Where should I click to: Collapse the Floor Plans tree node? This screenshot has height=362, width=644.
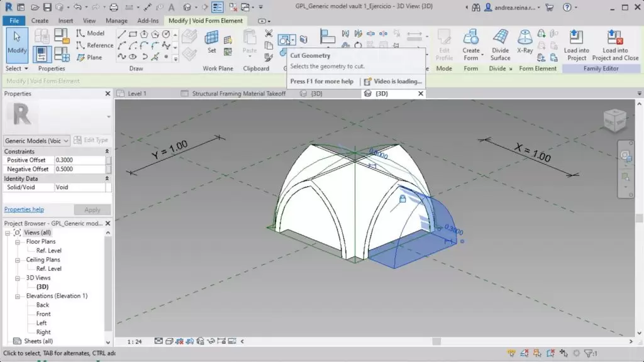pyautogui.click(x=18, y=241)
